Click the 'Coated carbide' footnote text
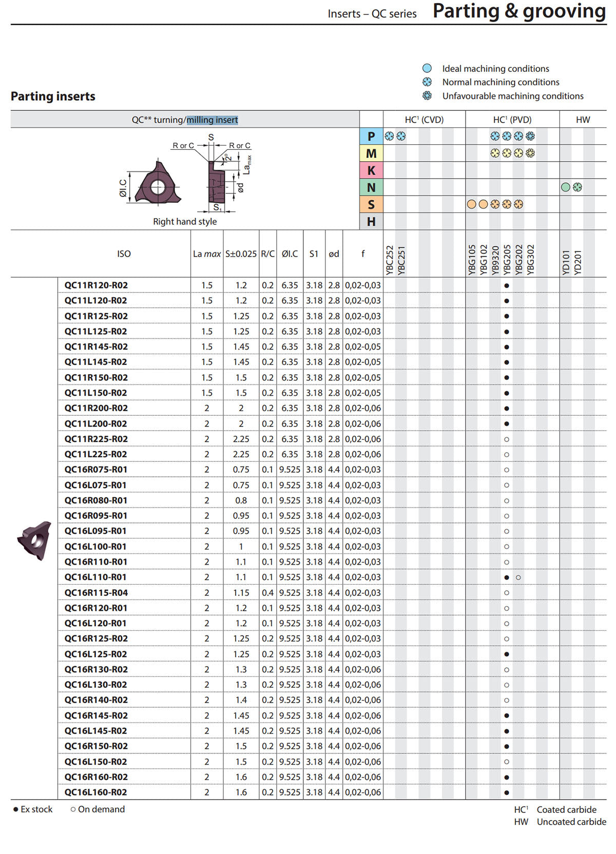Screen dimensions: 616x854 point(566,810)
